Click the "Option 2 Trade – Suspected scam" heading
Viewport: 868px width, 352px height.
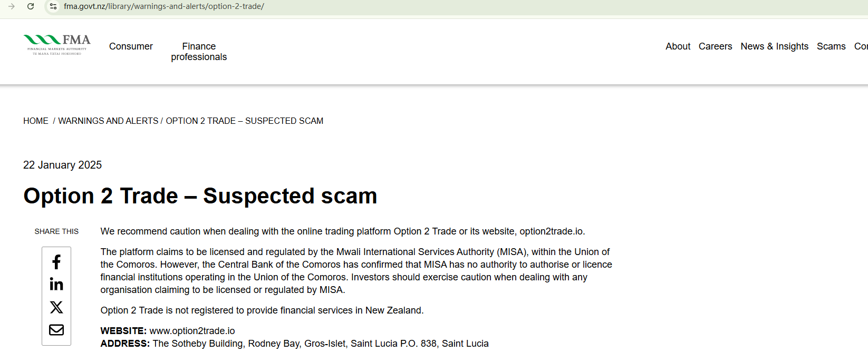tap(200, 196)
